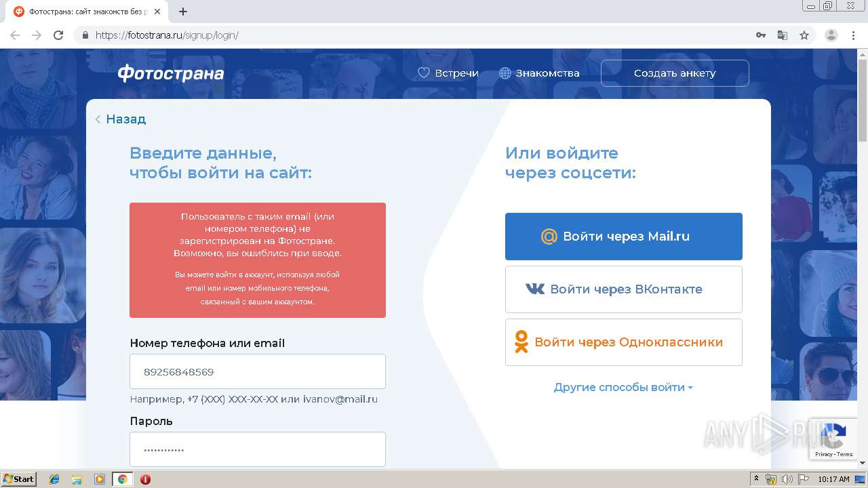This screenshot has height=488, width=868.
Task: Click the red antivirus taskbar icon
Action: 145,479
